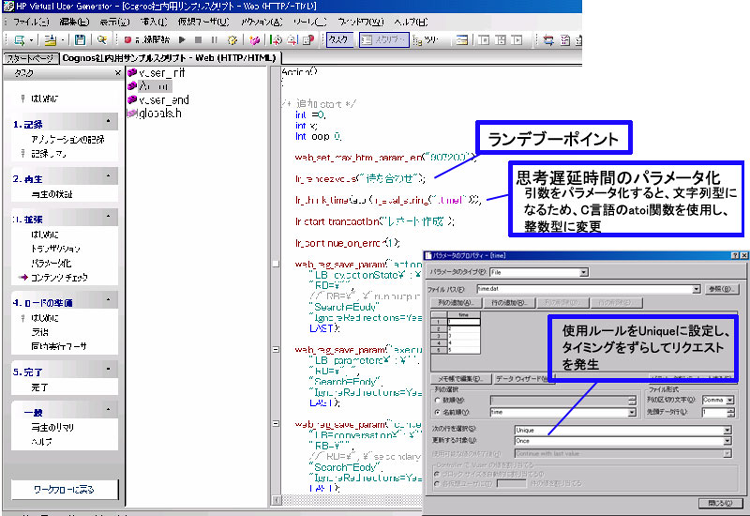Click the first cell in the time column
Image resolution: width=750 pixels, height=516 pixels.
point(463,322)
